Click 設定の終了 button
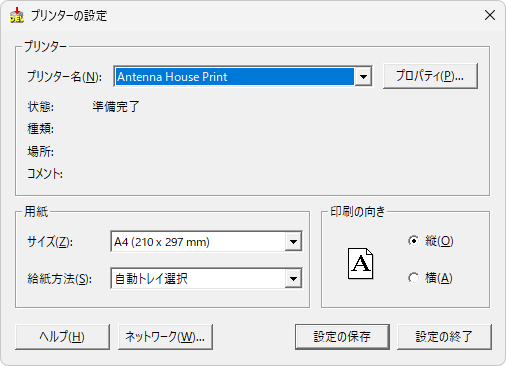 point(444,337)
